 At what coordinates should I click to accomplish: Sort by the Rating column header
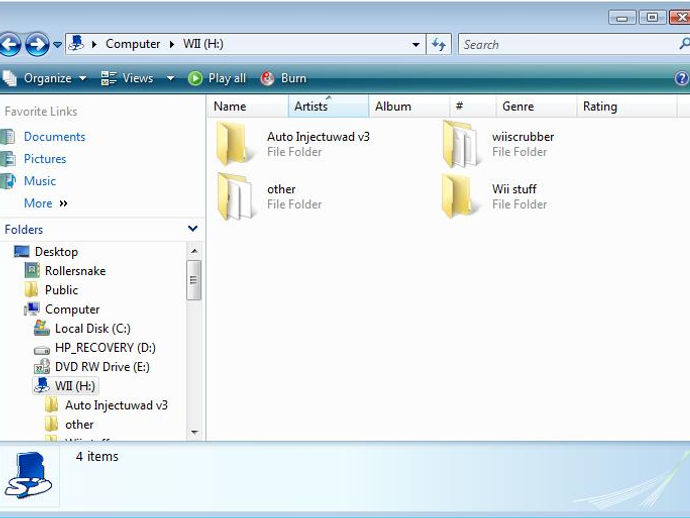point(627,107)
